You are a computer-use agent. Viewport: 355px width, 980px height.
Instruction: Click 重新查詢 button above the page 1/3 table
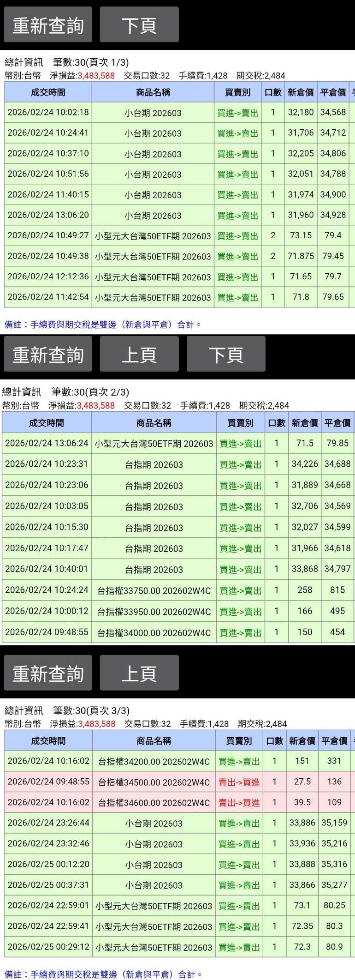point(48,25)
